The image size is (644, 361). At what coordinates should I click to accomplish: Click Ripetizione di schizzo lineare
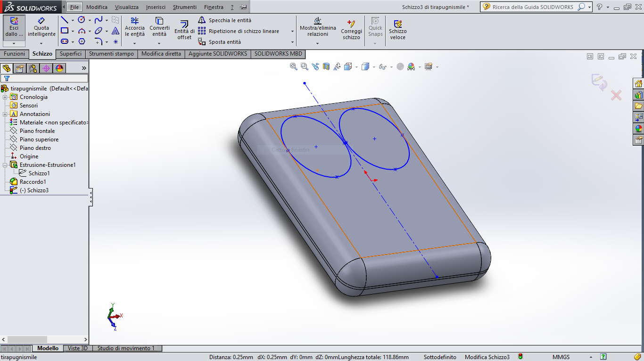[x=239, y=31]
